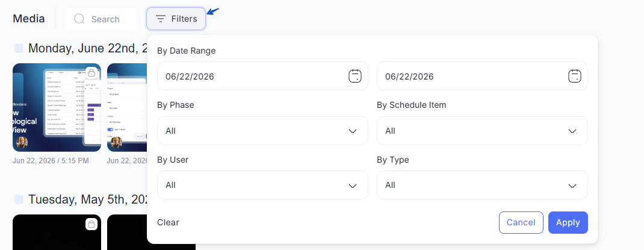Click the search magnifier icon
The image size is (644, 250).
point(79,19)
